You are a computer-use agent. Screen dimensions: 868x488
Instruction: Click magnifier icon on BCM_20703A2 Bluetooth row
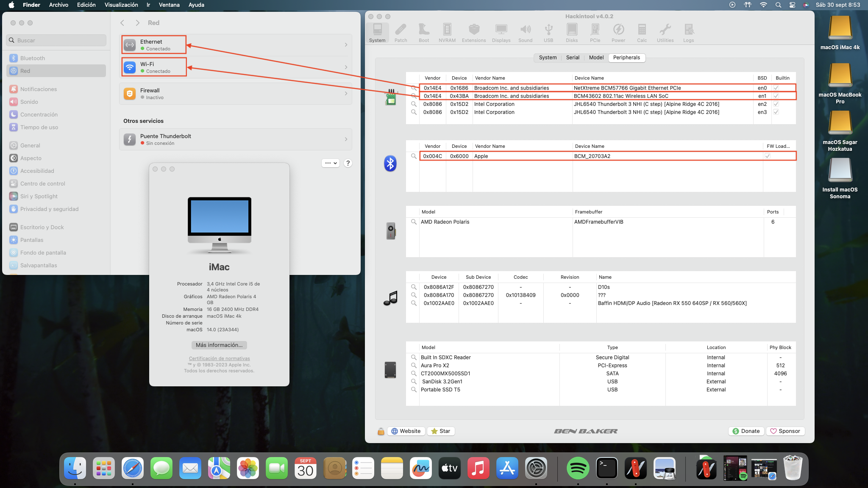[x=414, y=156]
